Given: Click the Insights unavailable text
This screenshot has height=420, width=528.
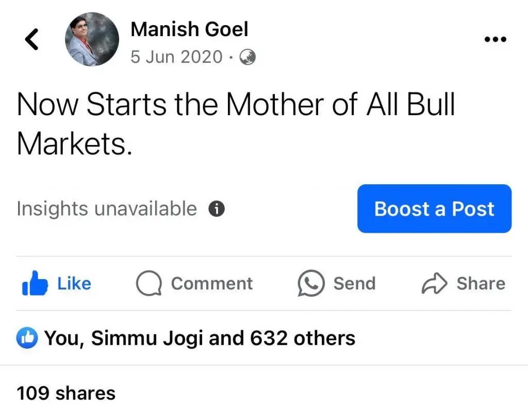Looking at the screenshot, I should (107, 209).
